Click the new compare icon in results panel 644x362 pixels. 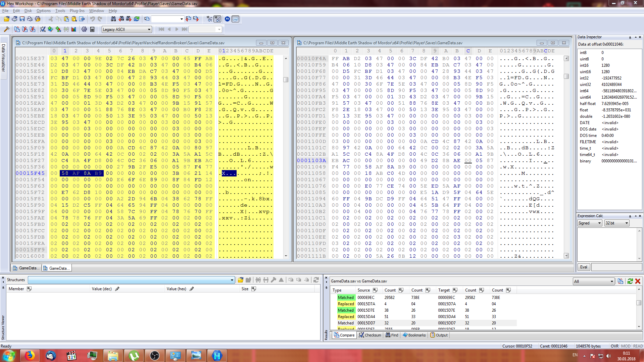coord(621,281)
